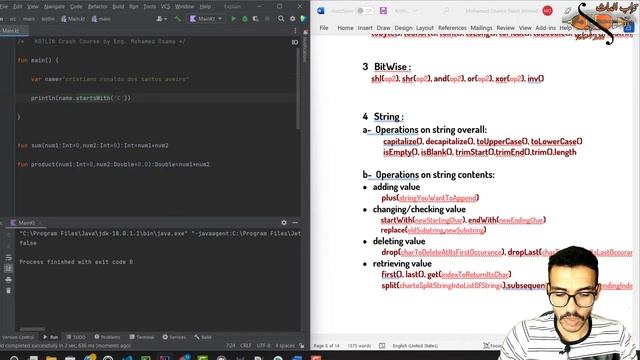
Task: Click CRLF line separator in status bar
Action: [x=246, y=346]
